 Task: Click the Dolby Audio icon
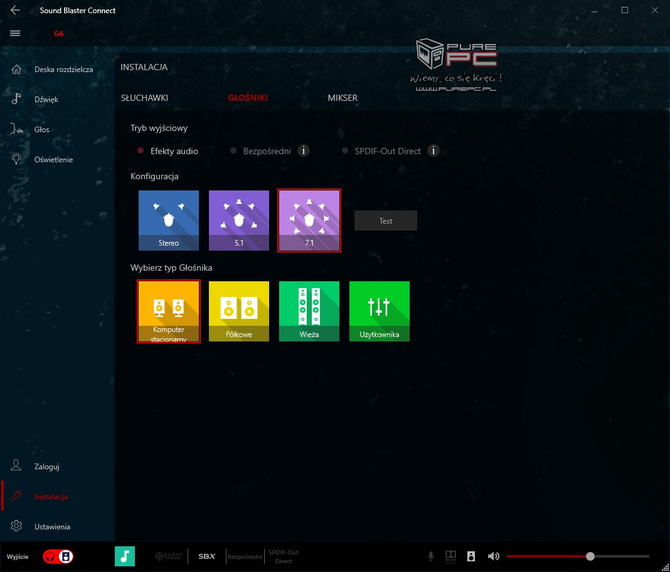(450, 556)
